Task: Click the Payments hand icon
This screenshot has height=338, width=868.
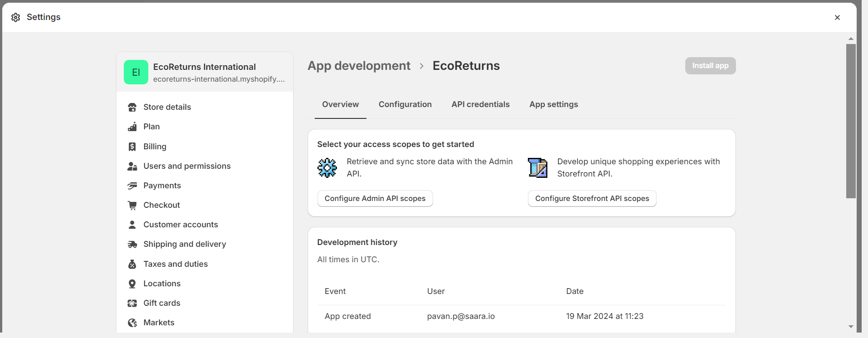Action: point(132,186)
